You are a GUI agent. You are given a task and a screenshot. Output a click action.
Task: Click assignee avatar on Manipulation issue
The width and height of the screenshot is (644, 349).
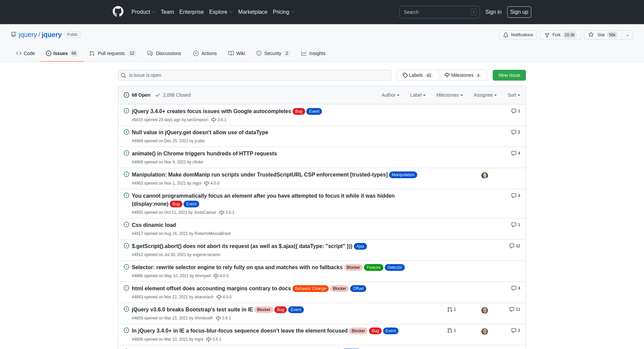point(484,176)
